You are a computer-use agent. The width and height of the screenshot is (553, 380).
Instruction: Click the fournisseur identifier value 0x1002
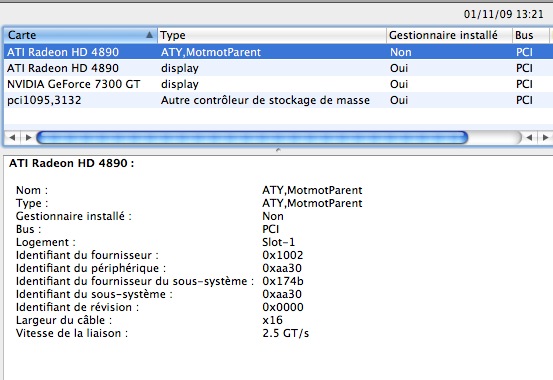pos(282,255)
